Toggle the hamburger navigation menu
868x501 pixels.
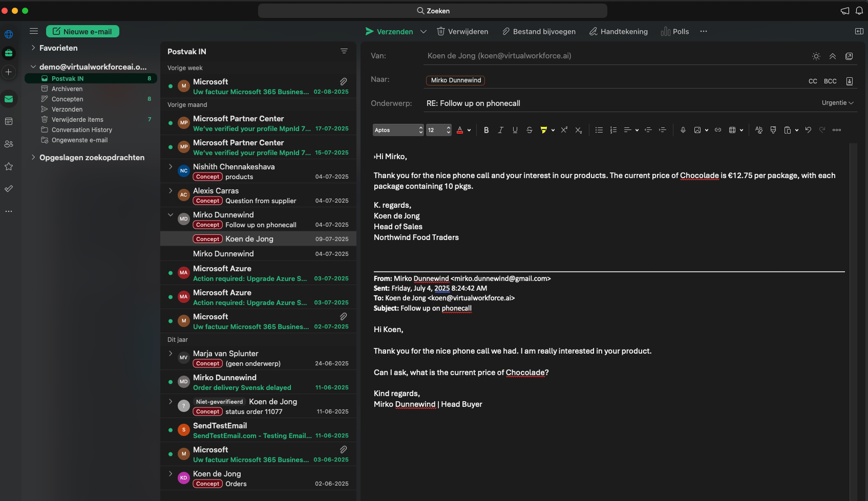coord(34,31)
